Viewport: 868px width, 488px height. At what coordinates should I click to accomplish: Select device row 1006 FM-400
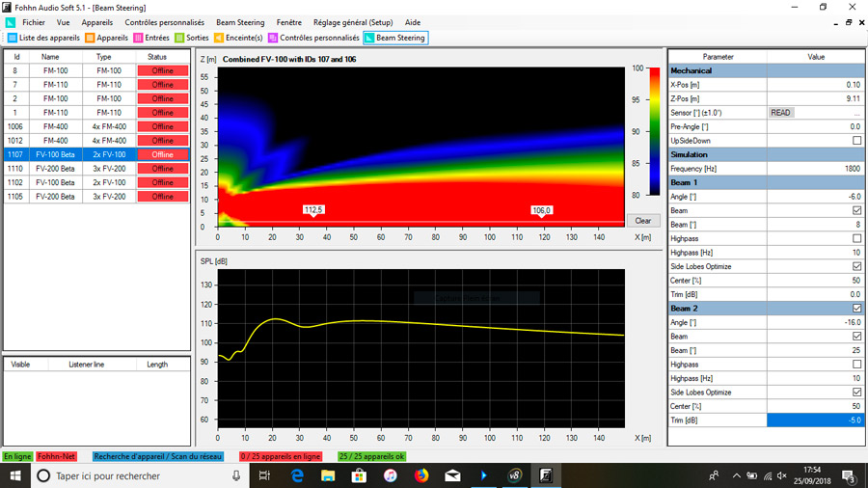point(96,126)
